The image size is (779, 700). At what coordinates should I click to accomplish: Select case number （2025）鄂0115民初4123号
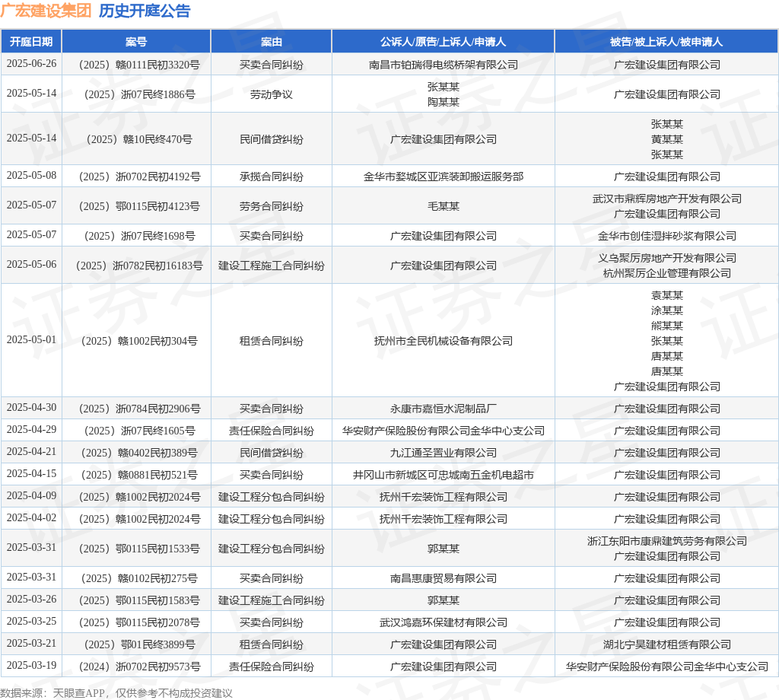click(136, 206)
